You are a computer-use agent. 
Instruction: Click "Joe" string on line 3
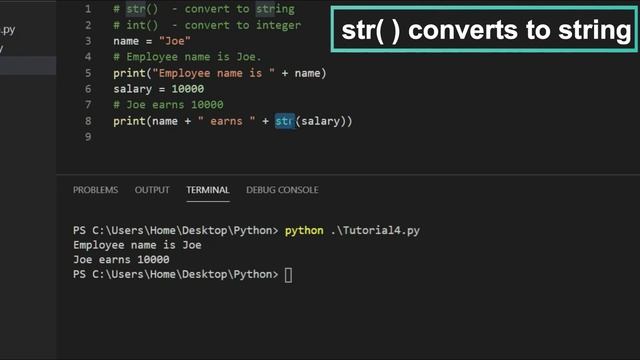pyautogui.click(x=175, y=41)
